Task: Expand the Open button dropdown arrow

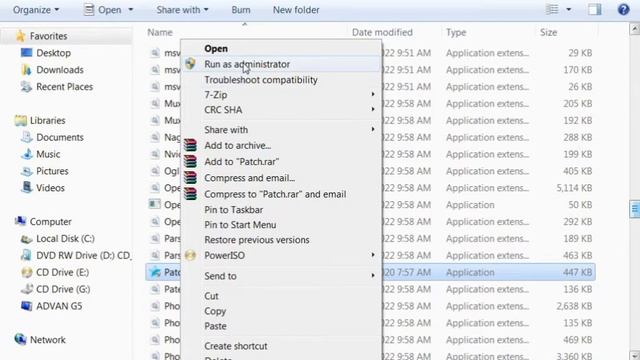Action: coord(131,10)
